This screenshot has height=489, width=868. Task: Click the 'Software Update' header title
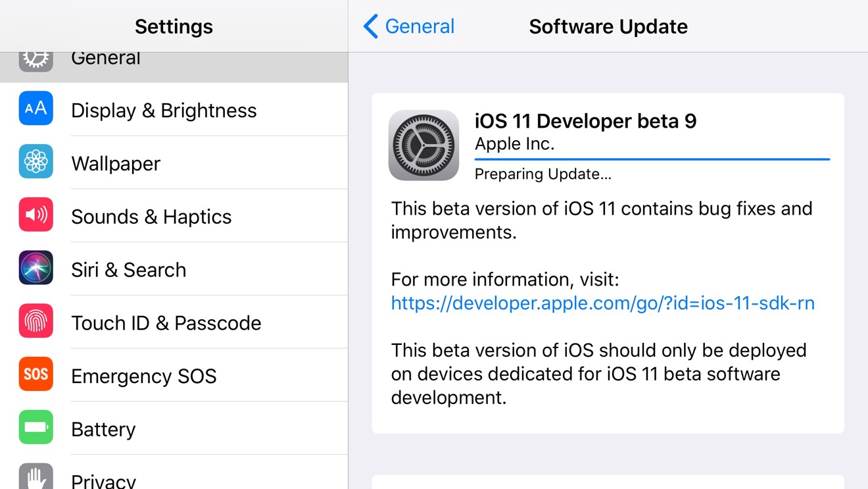point(608,26)
